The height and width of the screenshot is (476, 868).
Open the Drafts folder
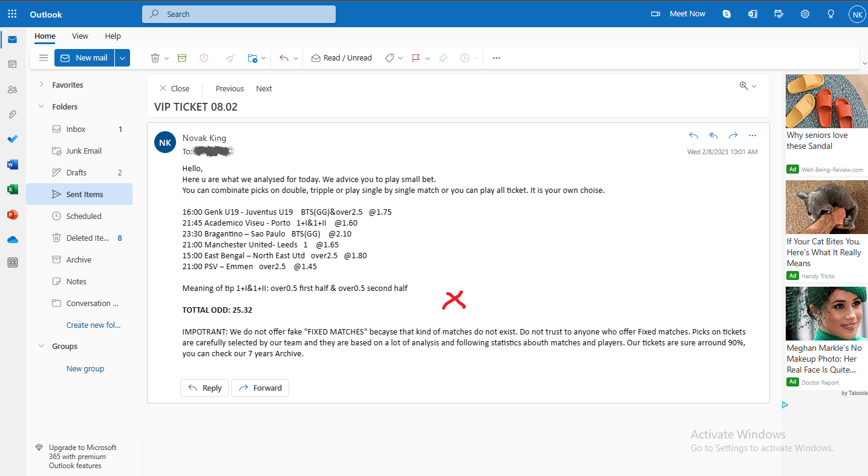coord(79,172)
